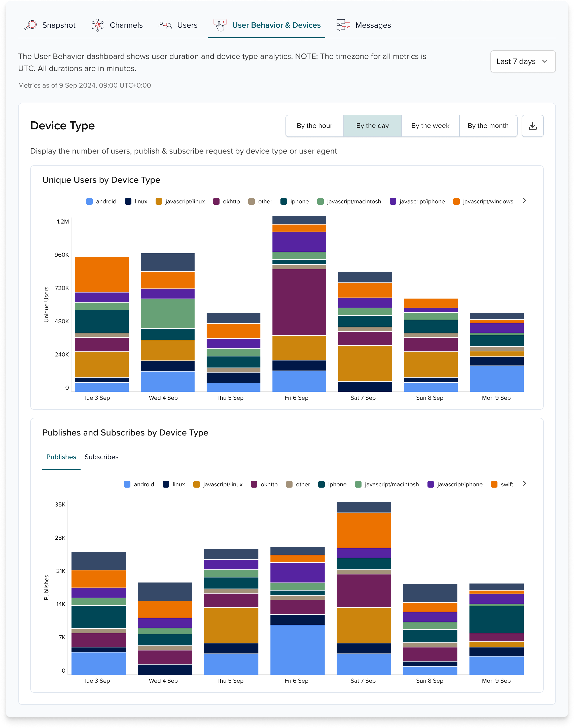
Task: Click the legend scroll arrow on Unique Users chart
Action: [524, 201]
